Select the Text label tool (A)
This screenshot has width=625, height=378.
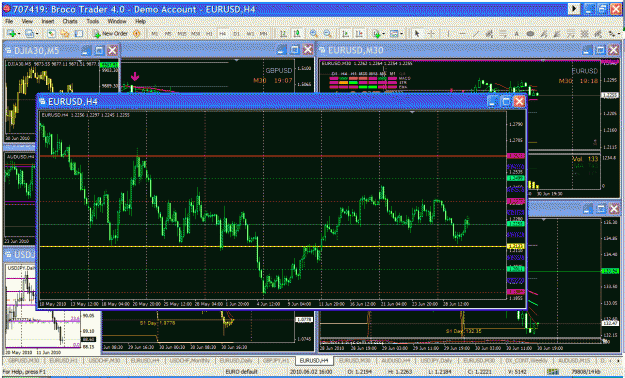(517, 34)
